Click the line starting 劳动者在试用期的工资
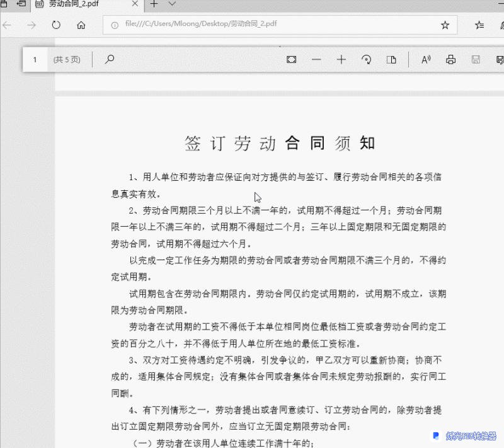504x448 pixels. (x=288, y=327)
